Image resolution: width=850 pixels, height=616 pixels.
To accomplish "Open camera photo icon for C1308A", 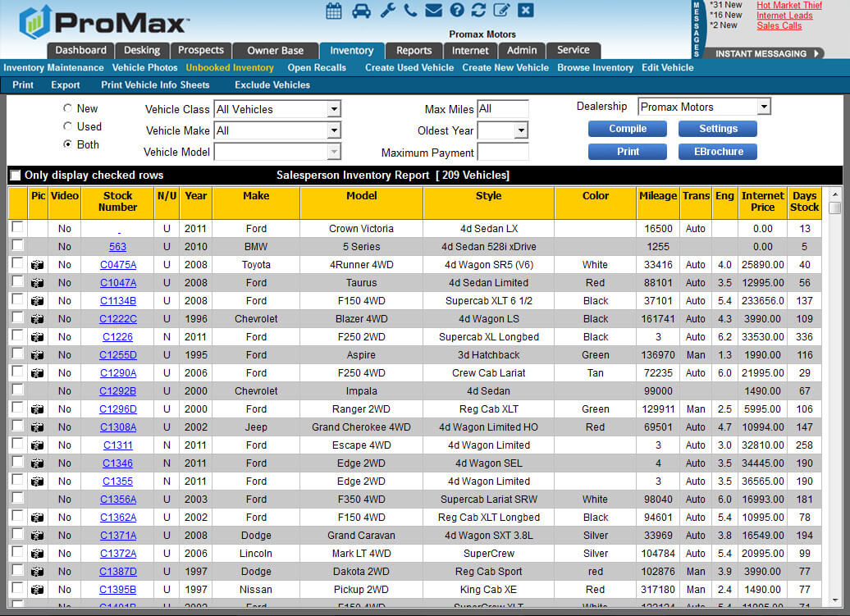I will 37,427.
